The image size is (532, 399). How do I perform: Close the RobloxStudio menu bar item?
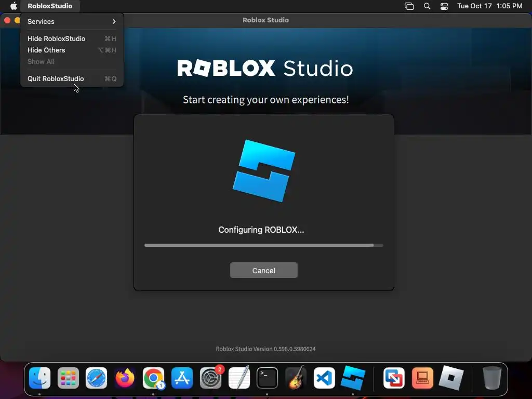click(50, 6)
